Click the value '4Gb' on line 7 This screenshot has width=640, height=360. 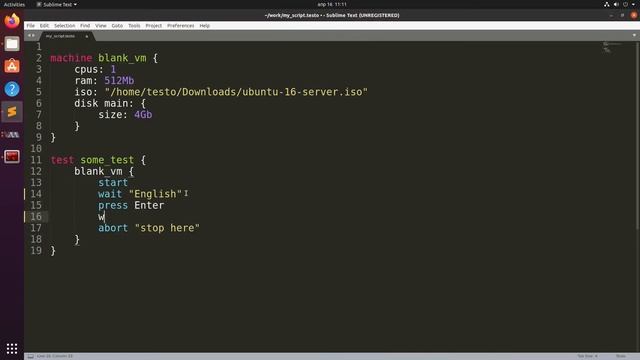(x=143, y=115)
